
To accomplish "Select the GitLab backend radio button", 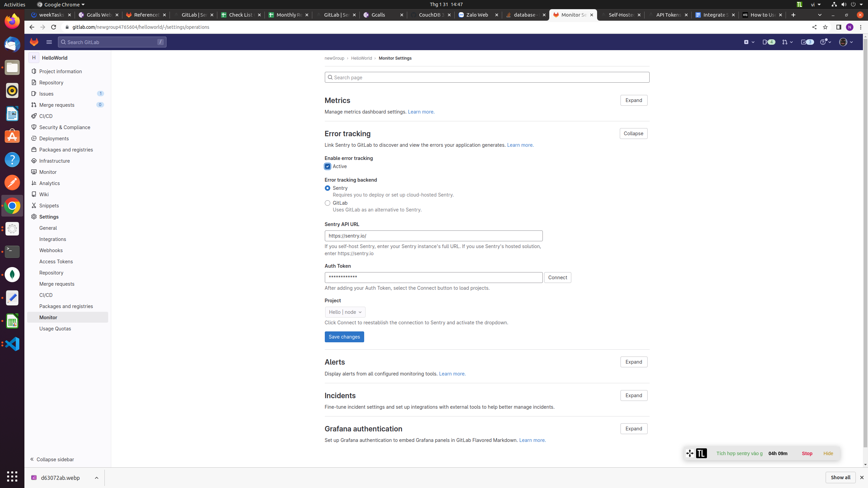I will point(328,203).
